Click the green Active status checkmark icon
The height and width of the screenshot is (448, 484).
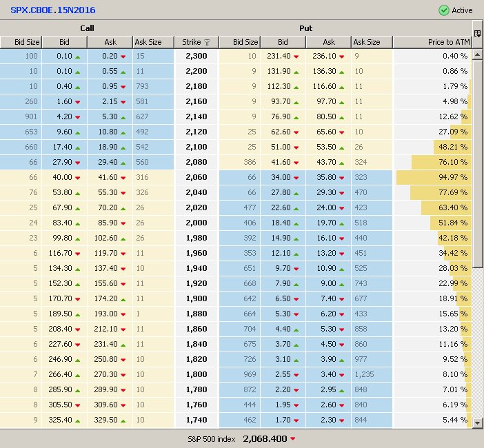[x=443, y=10]
